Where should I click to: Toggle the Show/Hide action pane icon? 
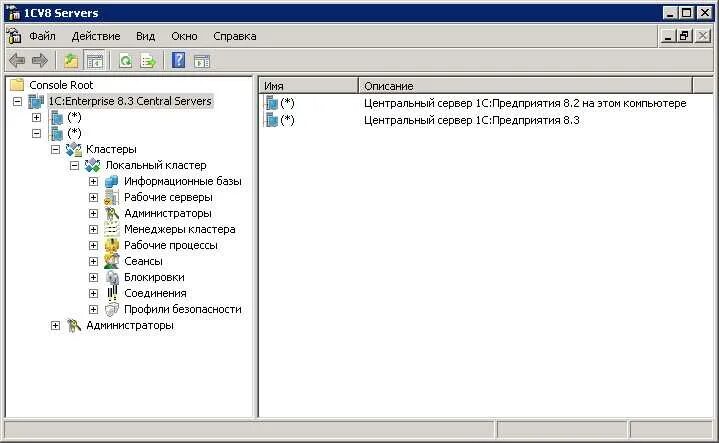(x=202, y=61)
